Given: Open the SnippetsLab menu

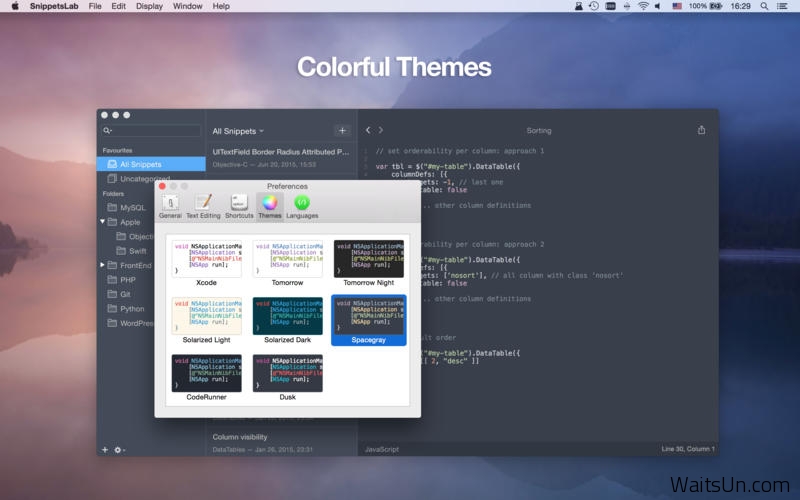Looking at the screenshot, I should (x=54, y=6).
